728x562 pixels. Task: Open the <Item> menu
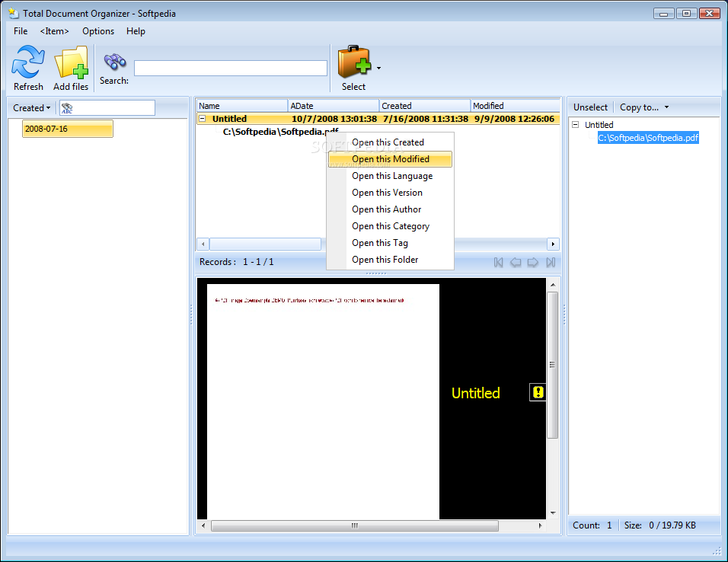pos(54,31)
